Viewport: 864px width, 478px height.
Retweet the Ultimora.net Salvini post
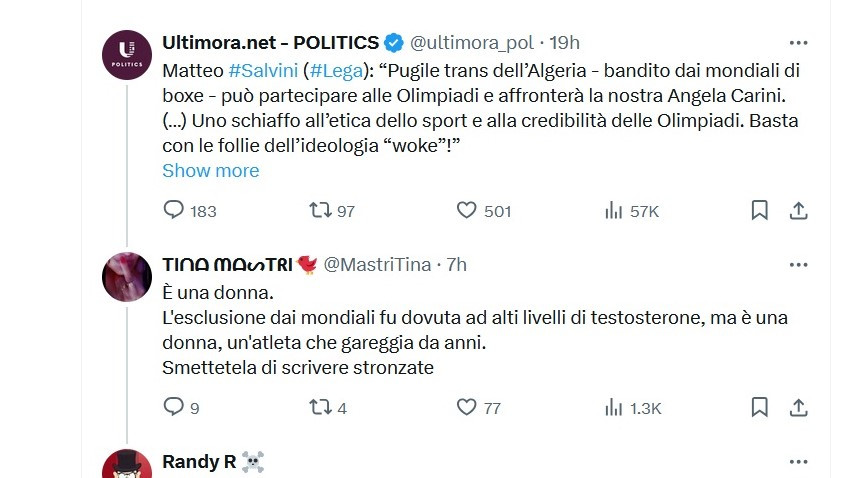(x=319, y=211)
